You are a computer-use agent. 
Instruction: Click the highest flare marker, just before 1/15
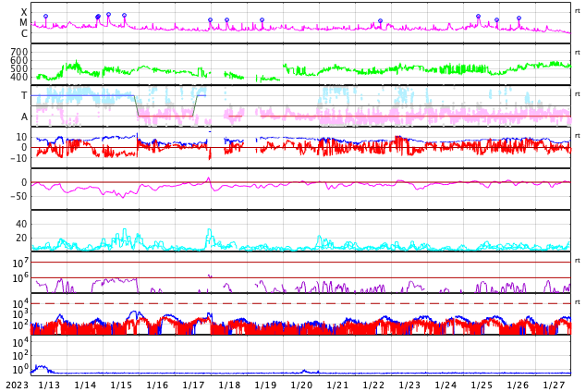tap(108, 15)
